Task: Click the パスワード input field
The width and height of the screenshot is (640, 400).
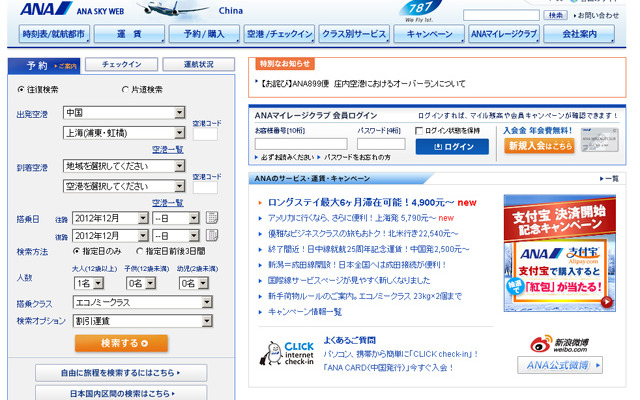Action: click(x=381, y=144)
